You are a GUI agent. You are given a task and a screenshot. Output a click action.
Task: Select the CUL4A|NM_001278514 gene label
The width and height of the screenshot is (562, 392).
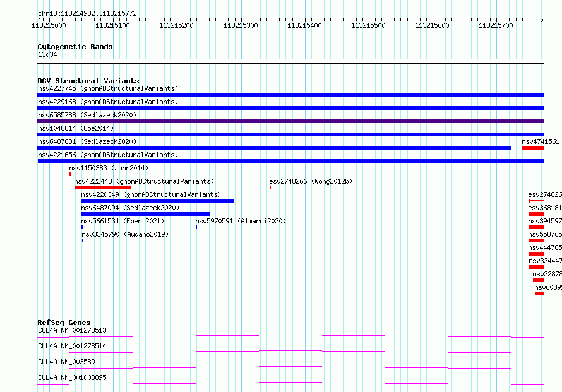point(72,346)
